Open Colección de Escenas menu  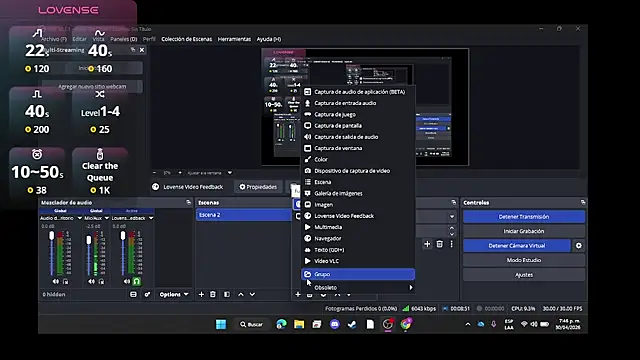pyautogui.click(x=187, y=39)
